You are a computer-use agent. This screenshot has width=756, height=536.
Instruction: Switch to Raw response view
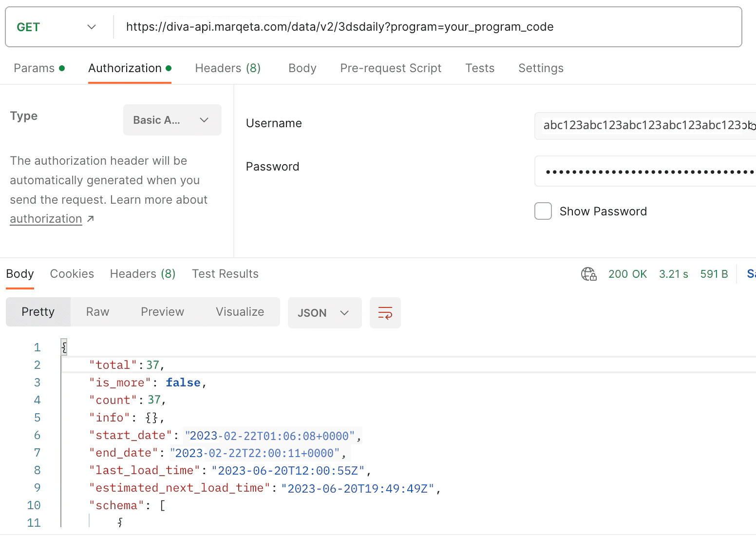coord(97,312)
